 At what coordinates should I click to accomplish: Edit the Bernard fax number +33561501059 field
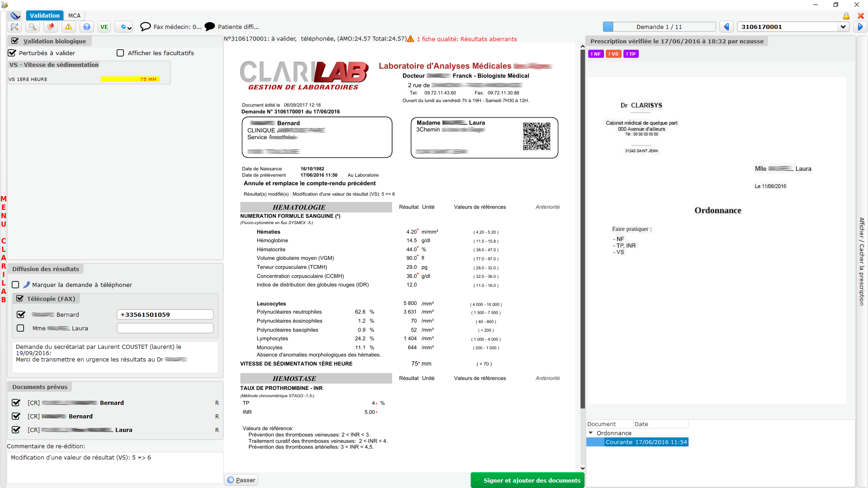coord(165,314)
